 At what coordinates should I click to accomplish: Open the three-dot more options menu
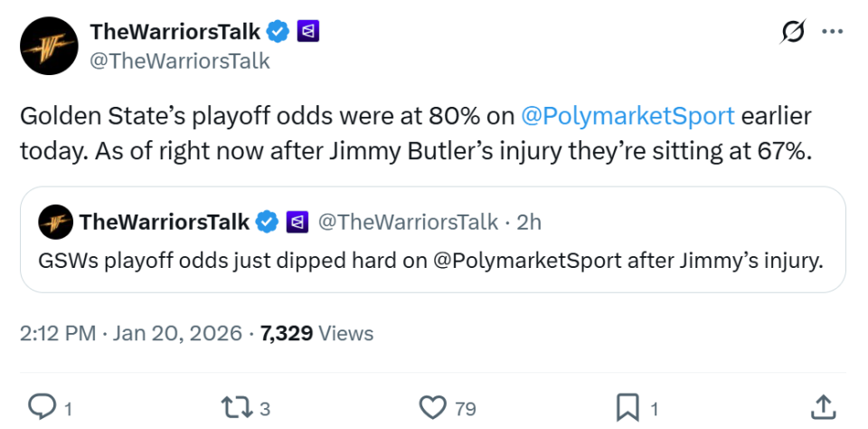[831, 33]
